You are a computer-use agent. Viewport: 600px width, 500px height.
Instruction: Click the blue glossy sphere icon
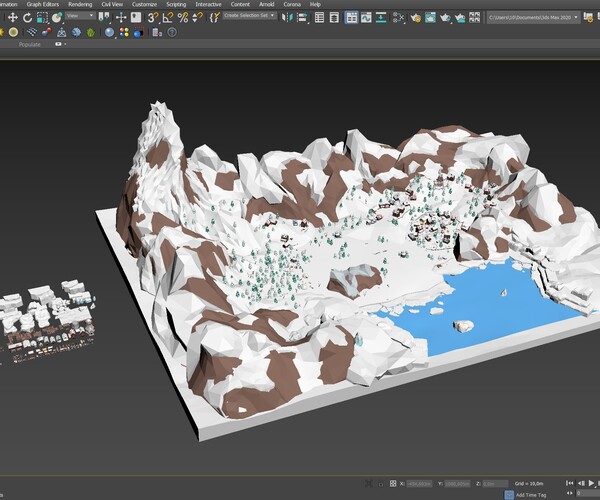tap(109, 33)
